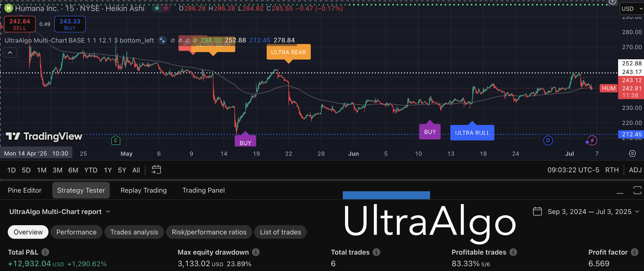This screenshot has height=271, width=644.
Task: Click info icon next to Max equity drawdown
Action: tap(256, 252)
